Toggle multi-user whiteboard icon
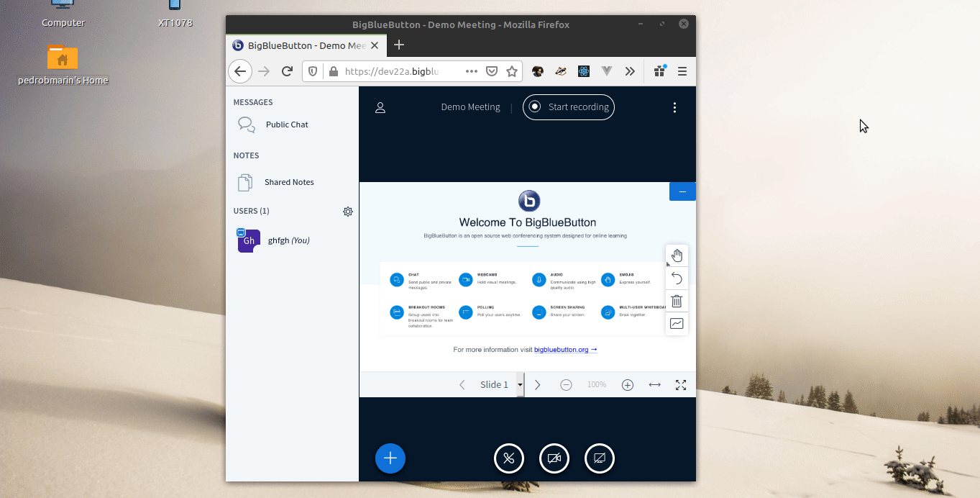Image resolution: width=980 pixels, height=498 pixels. 677,324
